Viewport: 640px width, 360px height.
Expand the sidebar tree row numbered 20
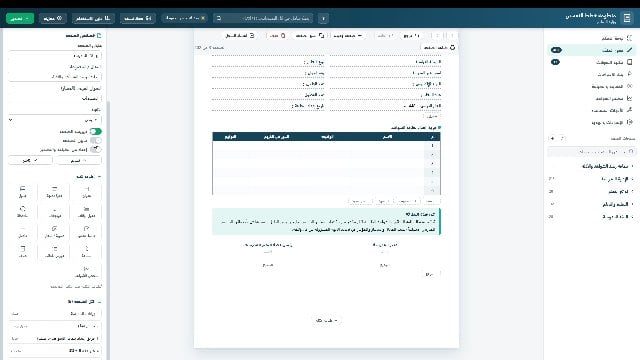pos(591,216)
